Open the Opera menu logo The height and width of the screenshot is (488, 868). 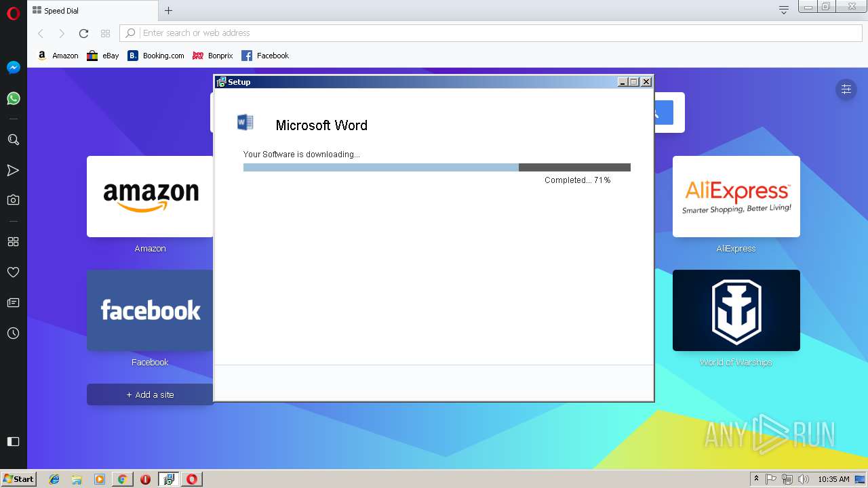pyautogui.click(x=13, y=14)
